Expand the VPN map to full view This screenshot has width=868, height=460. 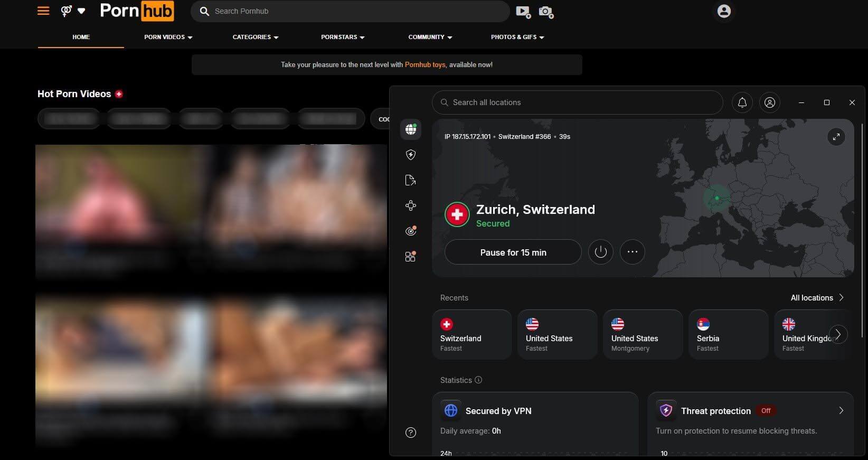tap(836, 137)
